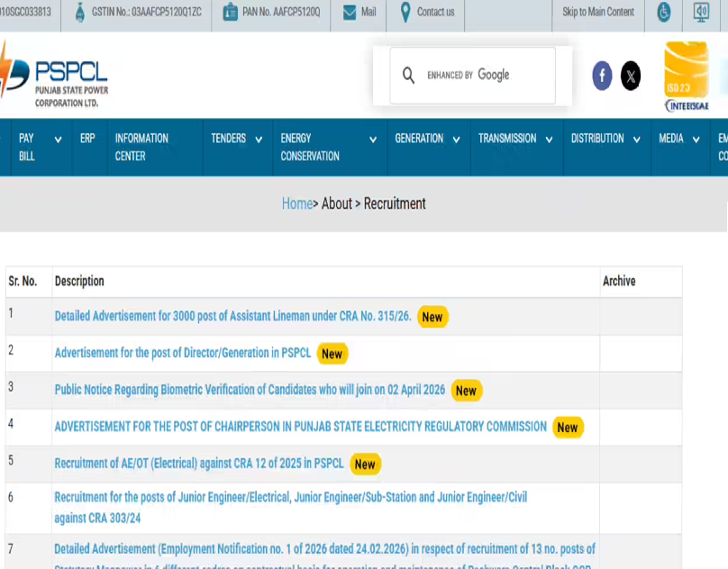Open the DISTRIBUTION dropdown
The width and height of the screenshot is (728, 569).
pos(598,140)
